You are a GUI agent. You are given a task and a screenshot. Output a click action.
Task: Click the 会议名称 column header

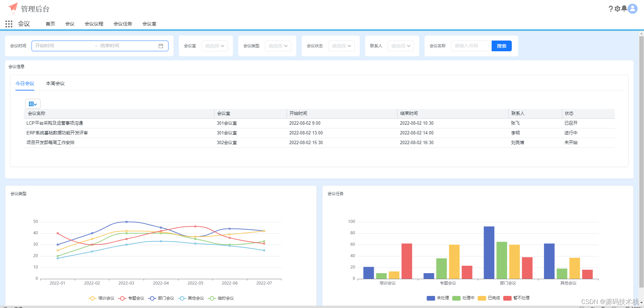[x=119, y=114]
